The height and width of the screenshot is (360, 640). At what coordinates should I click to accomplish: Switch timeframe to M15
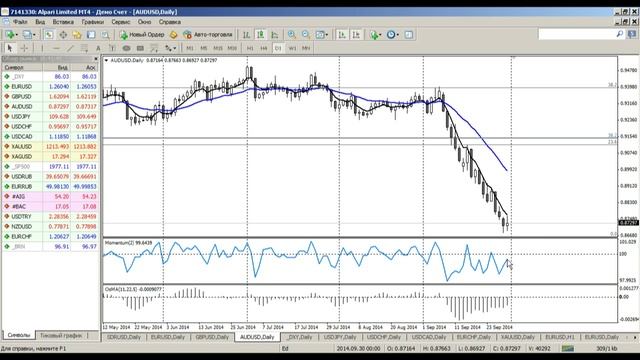tap(218, 48)
